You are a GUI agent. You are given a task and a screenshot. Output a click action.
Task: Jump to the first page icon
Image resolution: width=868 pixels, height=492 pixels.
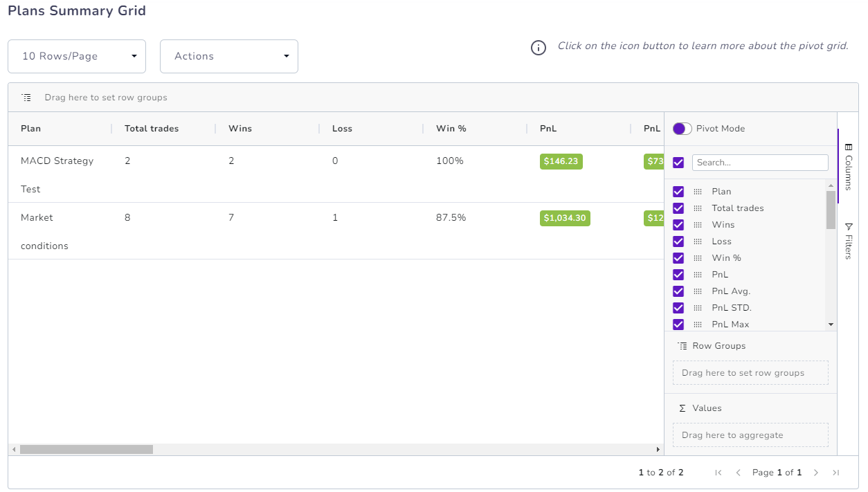point(718,473)
